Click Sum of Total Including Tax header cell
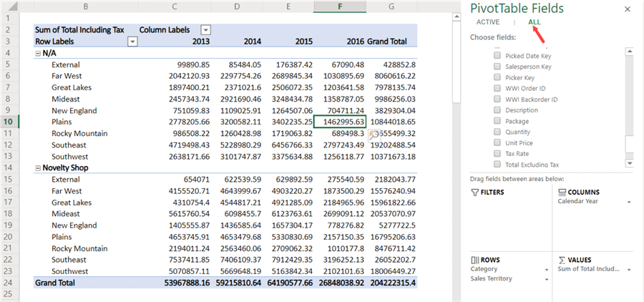 click(x=85, y=30)
